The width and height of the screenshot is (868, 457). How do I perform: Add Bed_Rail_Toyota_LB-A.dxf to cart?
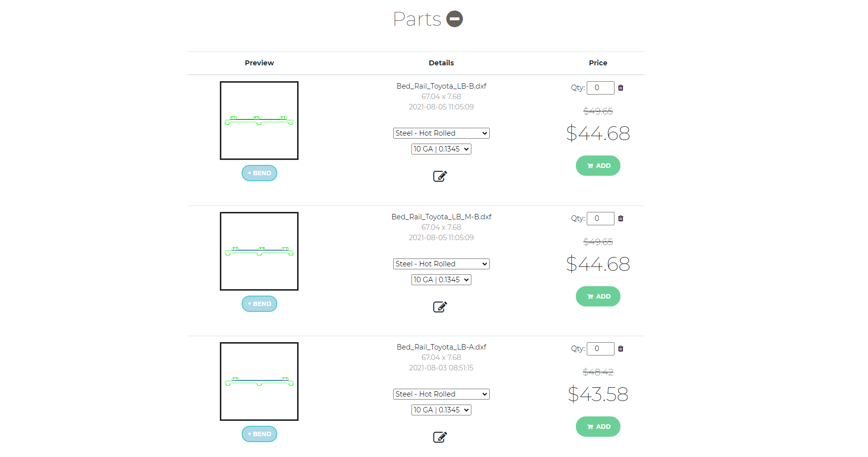click(598, 427)
